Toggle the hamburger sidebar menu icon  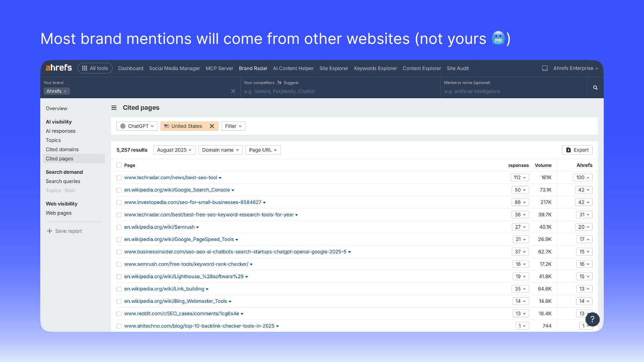click(x=114, y=108)
